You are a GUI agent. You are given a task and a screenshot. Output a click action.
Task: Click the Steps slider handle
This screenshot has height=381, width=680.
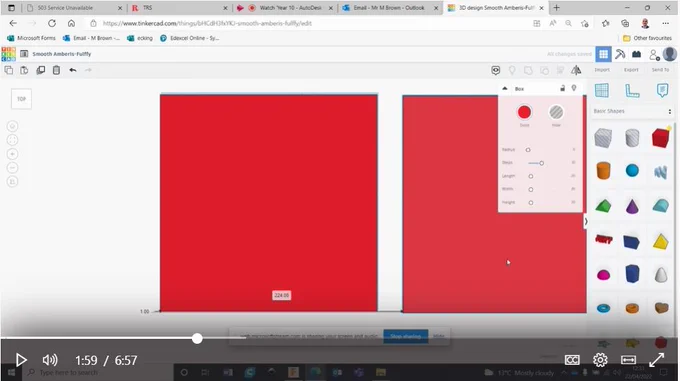tap(541, 163)
